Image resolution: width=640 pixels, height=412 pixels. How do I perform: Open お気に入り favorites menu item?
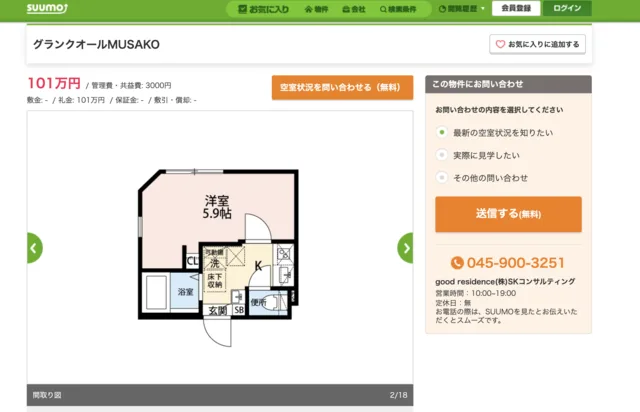[x=264, y=9]
